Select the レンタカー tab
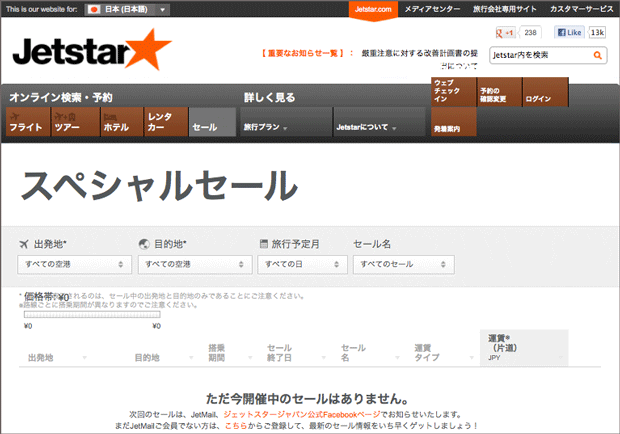This screenshot has height=434, width=620. [x=166, y=122]
